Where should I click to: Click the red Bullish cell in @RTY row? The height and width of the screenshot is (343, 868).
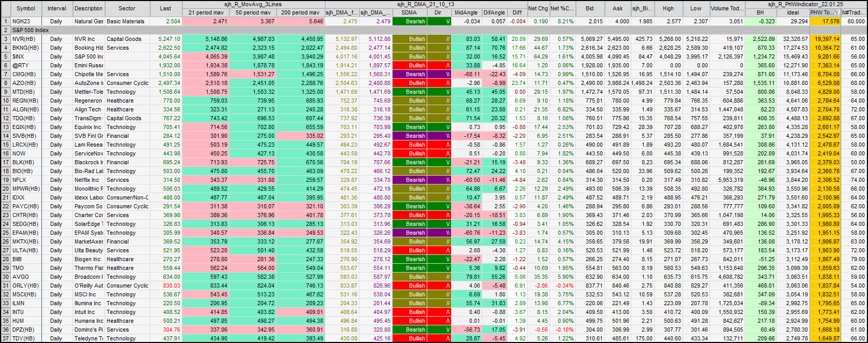click(x=409, y=65)
